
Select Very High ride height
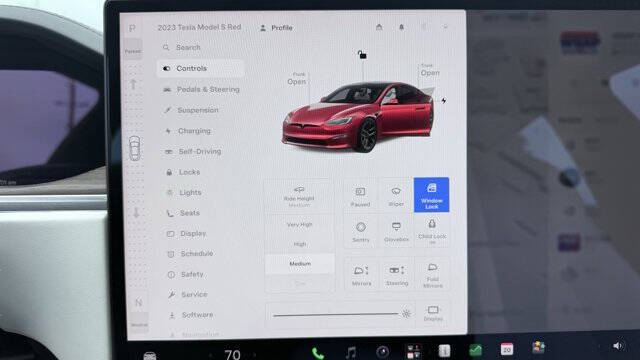pos(300,224)
